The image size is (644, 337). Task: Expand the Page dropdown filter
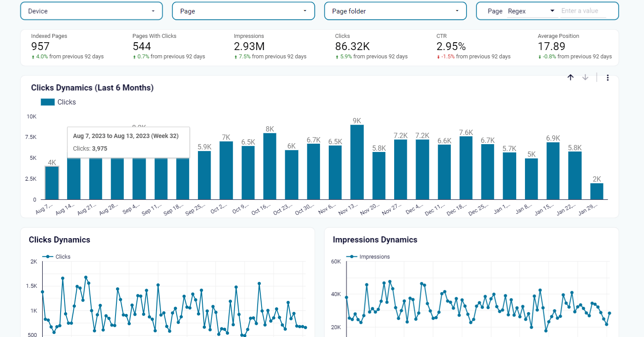[243, 11]
